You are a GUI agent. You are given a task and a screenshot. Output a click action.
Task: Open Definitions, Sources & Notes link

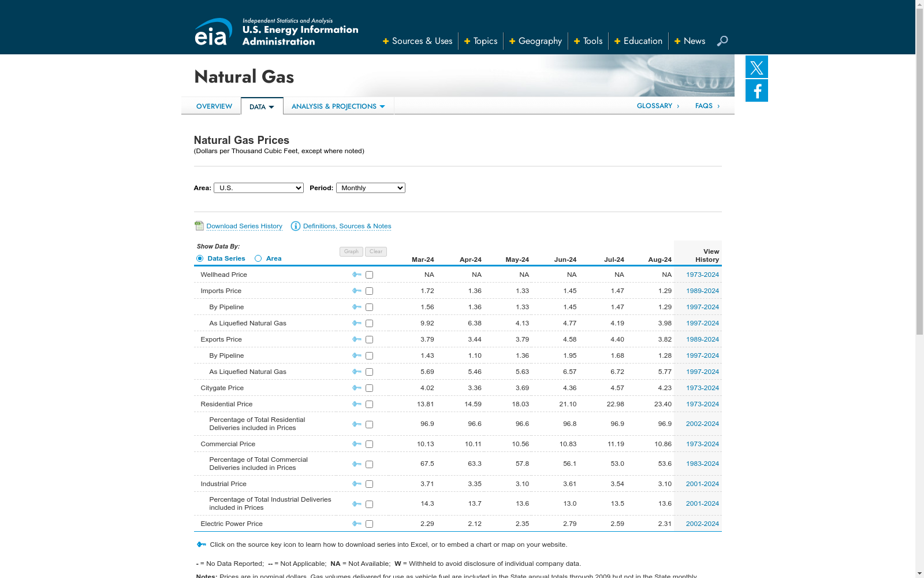click(347, 226)
